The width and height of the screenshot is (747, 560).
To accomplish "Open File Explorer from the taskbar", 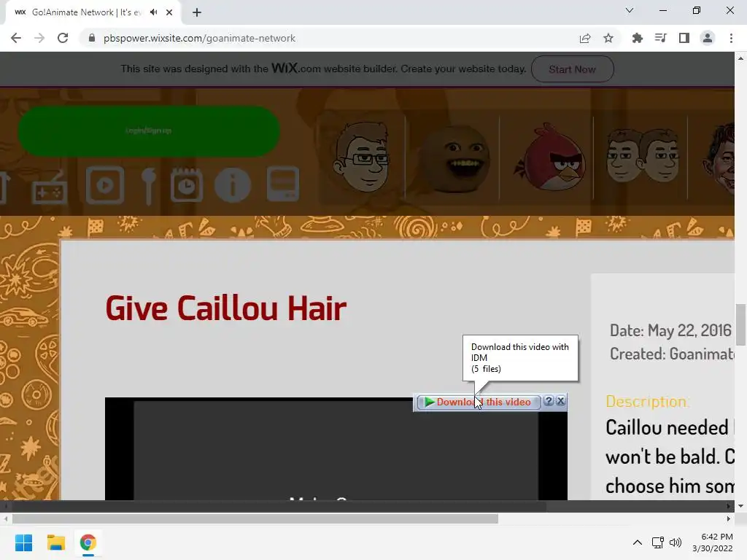I will pos(55,542).
